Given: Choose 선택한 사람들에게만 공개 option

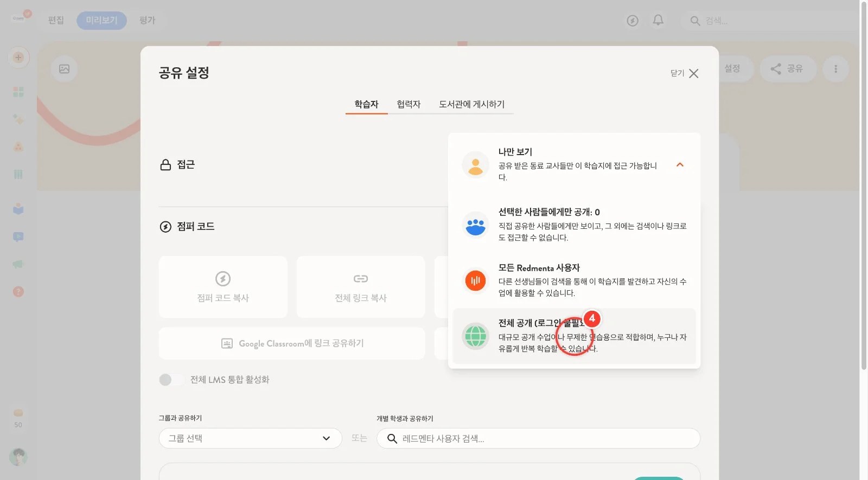Looking at the screenshot, I should tap(574, 224).
